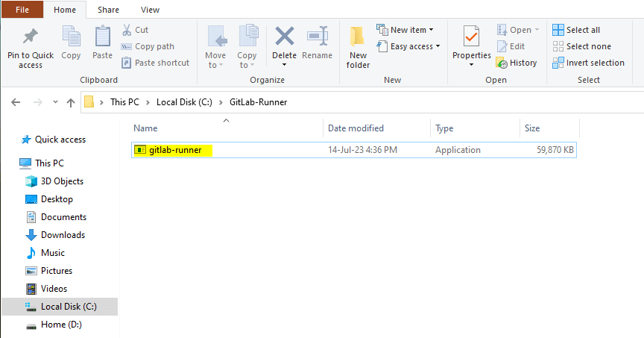The width and height of the screenshot is (644, 338).
Task: Click Select all
Action: (576, 30)
